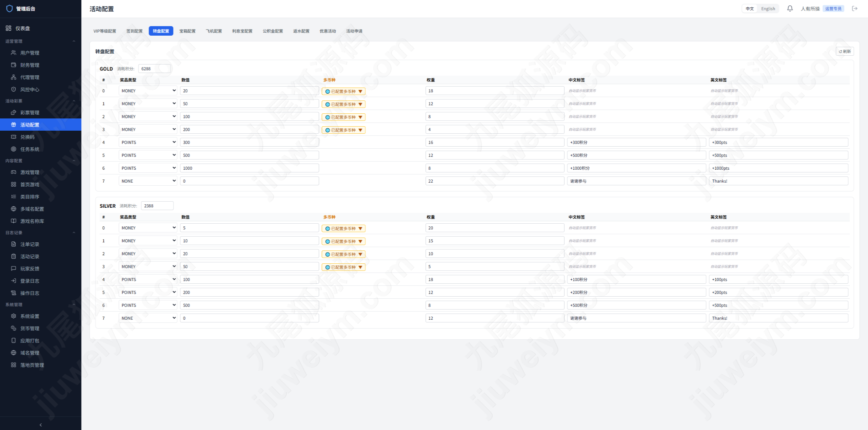Open 游戏名称库 book icon

click(14, 221)
